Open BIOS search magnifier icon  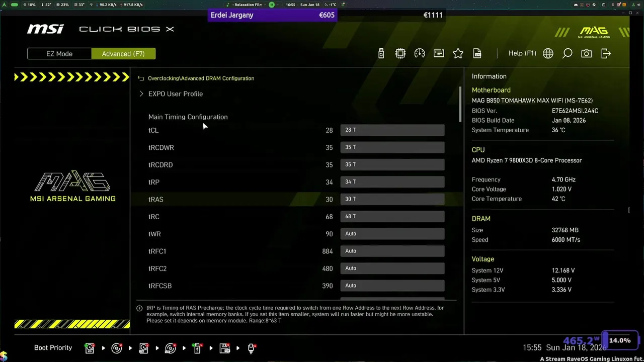567,53
